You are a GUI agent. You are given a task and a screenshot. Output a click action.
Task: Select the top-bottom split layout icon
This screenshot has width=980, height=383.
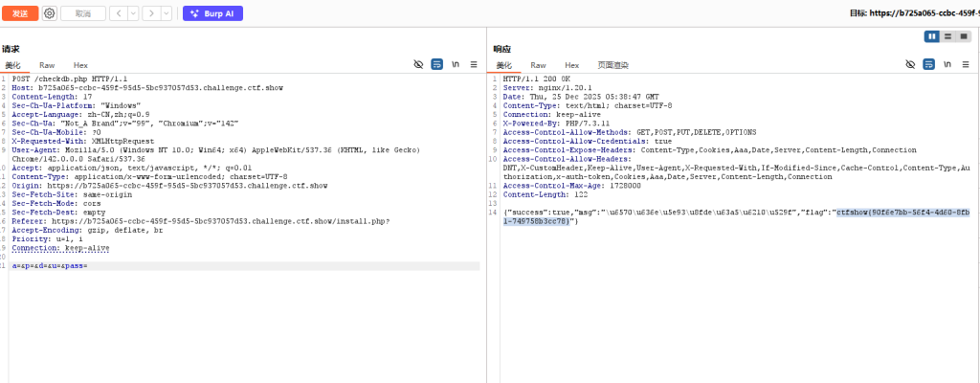click(947, 35)
